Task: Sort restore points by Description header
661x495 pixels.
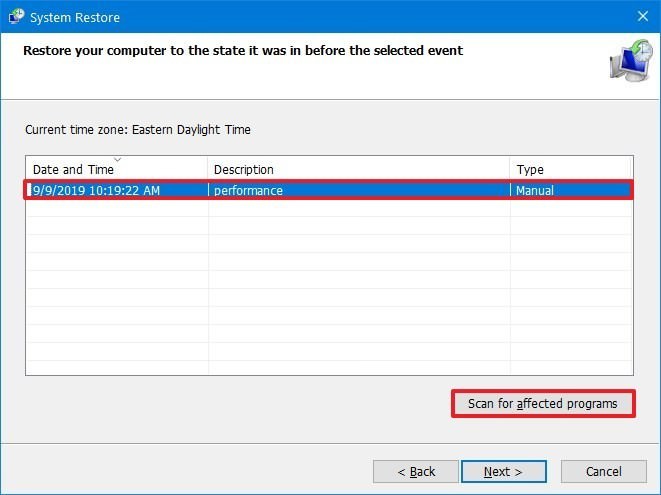Action: click(244, 170)
